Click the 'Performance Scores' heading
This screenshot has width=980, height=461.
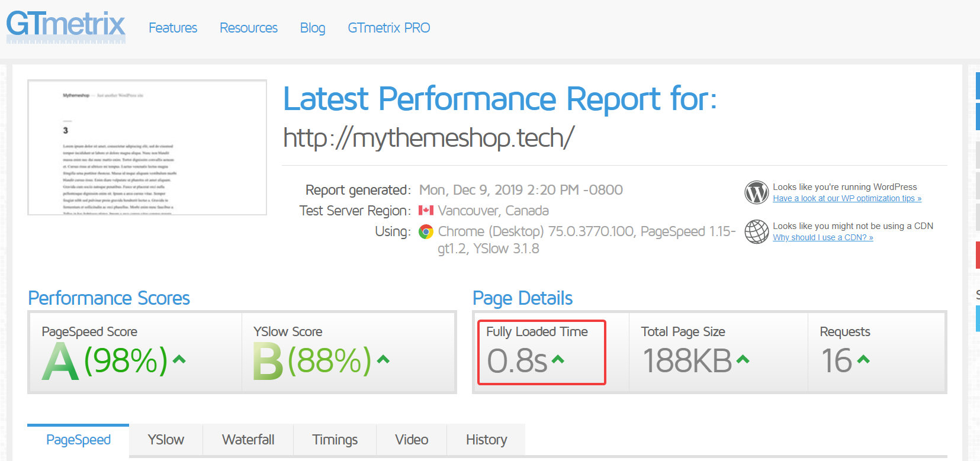[109, 298]
